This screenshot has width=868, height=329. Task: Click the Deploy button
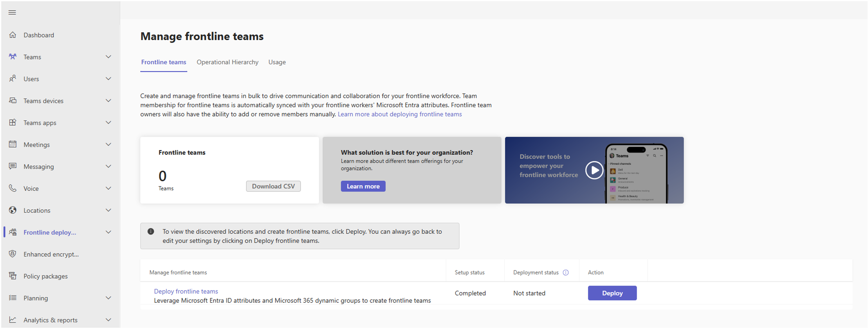(612, 293)
